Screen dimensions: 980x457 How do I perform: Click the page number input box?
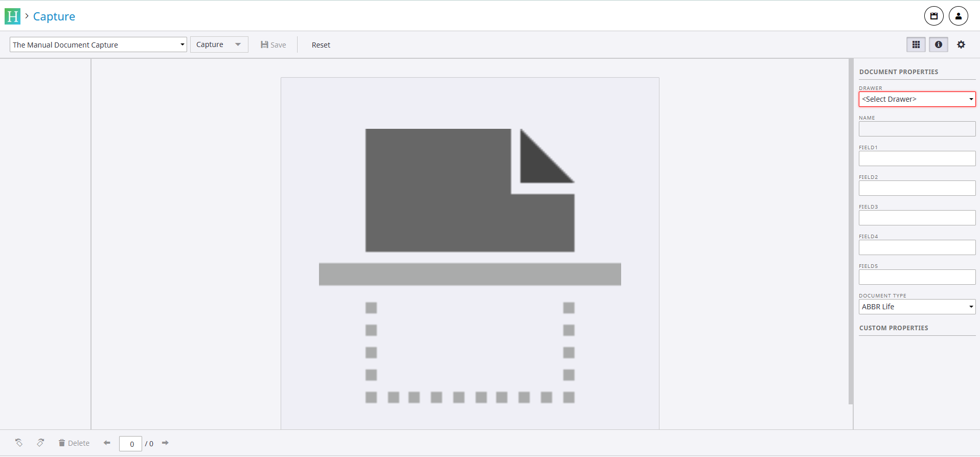click(x=130, y=444)
